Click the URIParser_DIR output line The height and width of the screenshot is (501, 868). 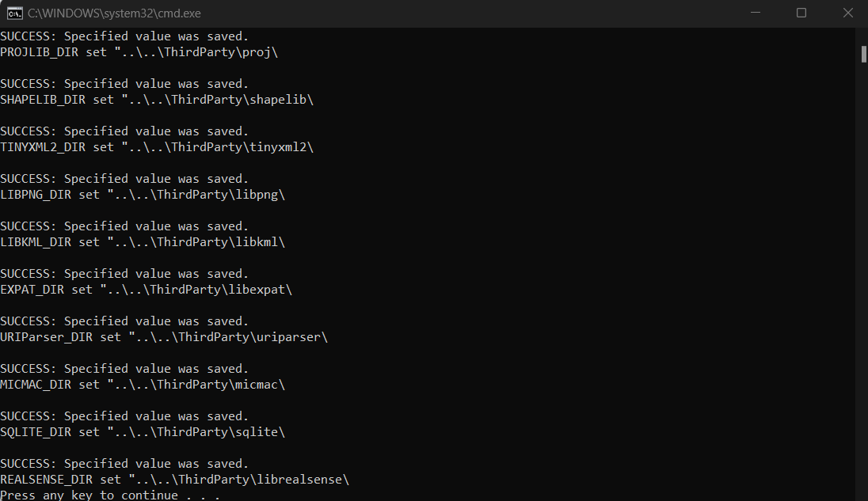tap(164, 337)
